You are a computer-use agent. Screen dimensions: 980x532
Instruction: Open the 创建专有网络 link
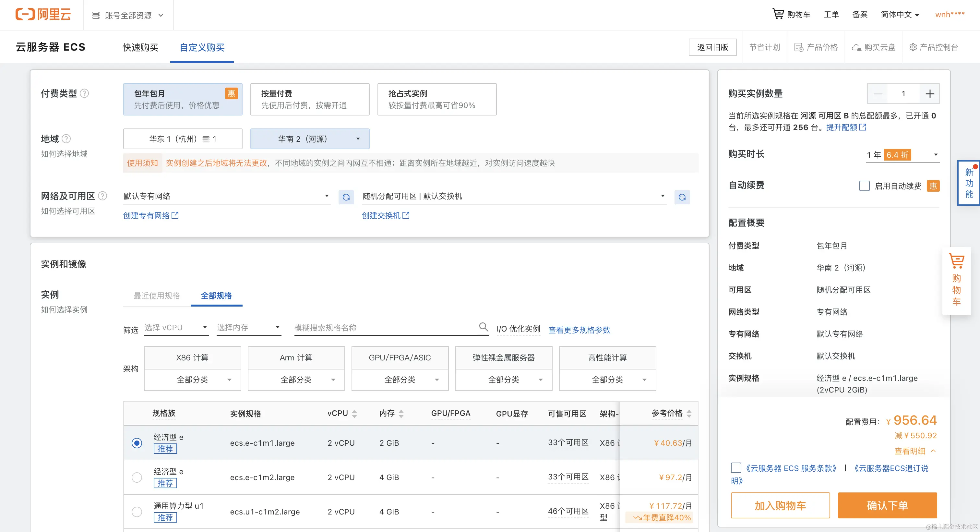(151, 215)
